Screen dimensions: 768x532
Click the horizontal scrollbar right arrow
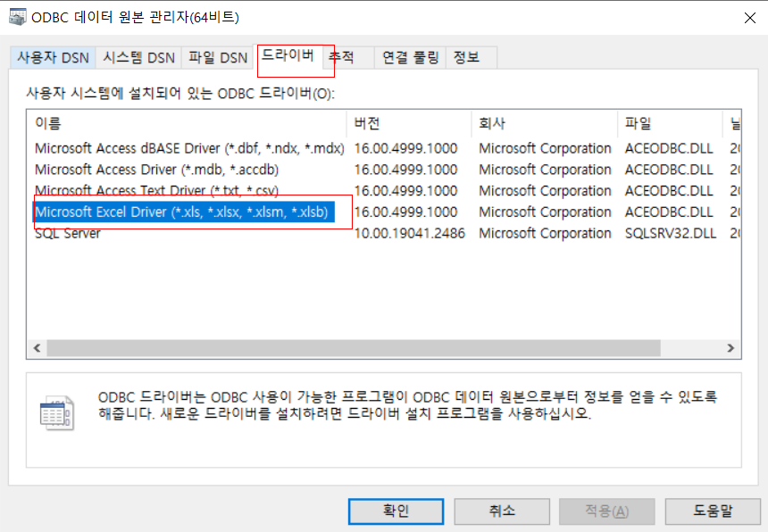730,348
